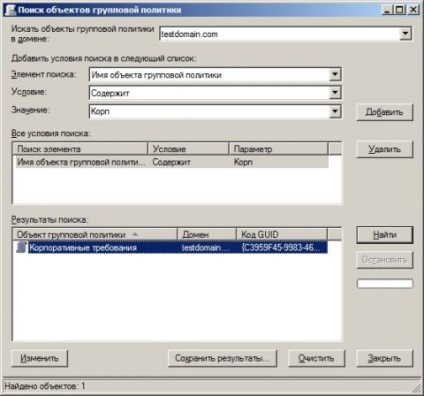Expand the Элемент поиска dropdown arrow

pyautogui.click(x=335, y=74)
